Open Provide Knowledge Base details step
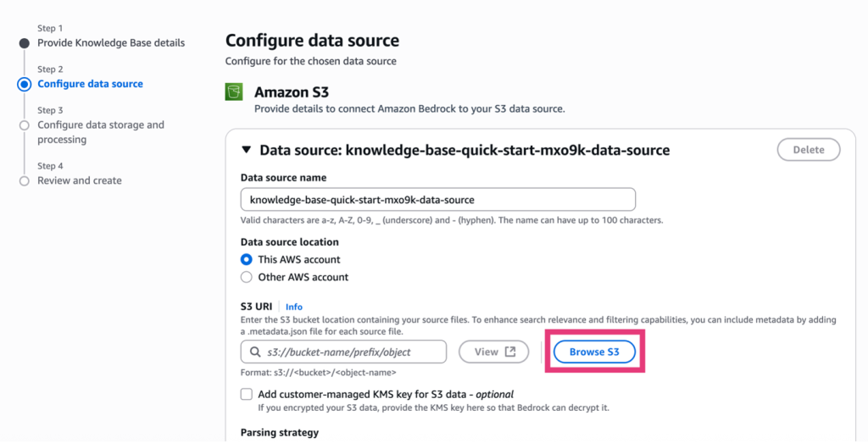The width and height of the screenshot is (868, 443). (x=111, y=42)
